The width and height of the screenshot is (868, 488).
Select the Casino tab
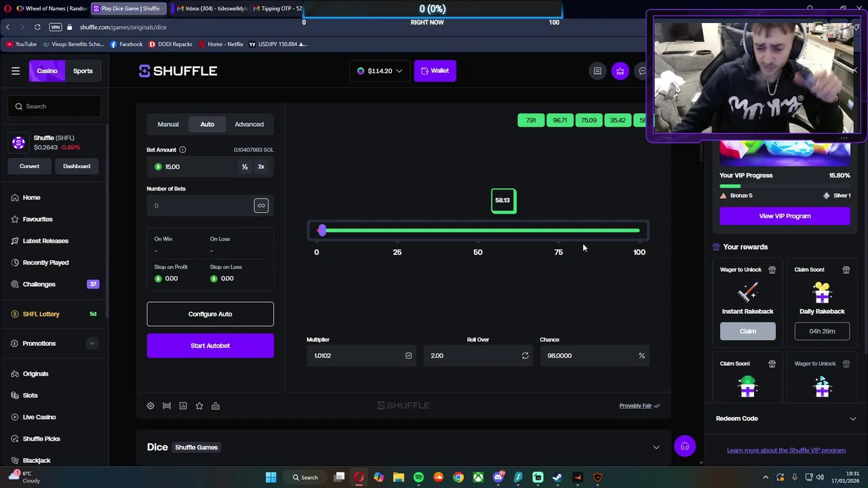47,70
